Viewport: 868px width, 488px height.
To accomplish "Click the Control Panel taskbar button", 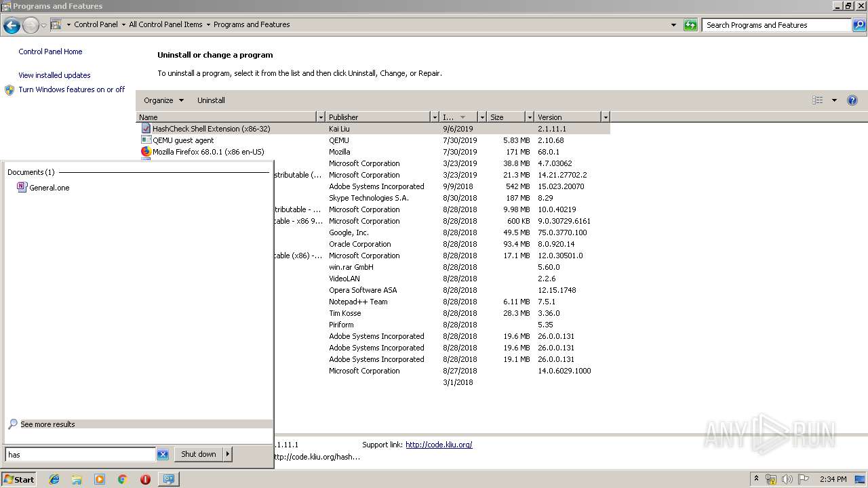I will (168, 479).
